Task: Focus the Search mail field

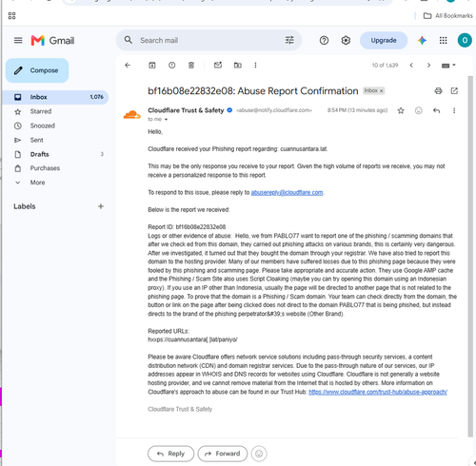Action: pos(209,40)
